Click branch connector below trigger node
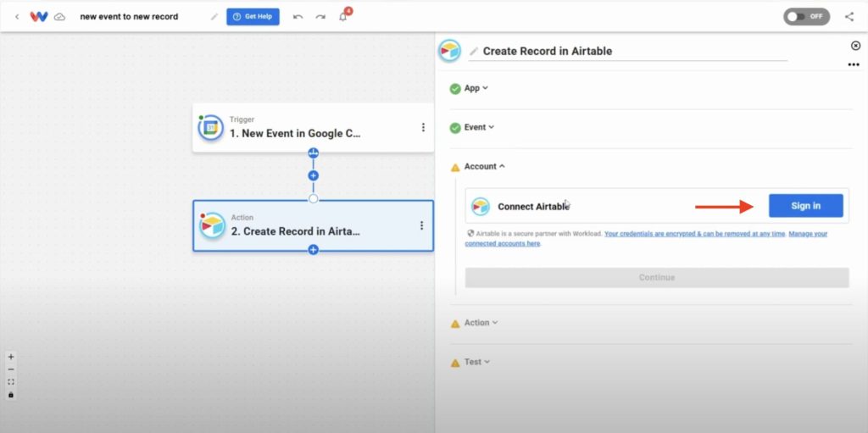868x433 pixels. click(x=314, y=153)
